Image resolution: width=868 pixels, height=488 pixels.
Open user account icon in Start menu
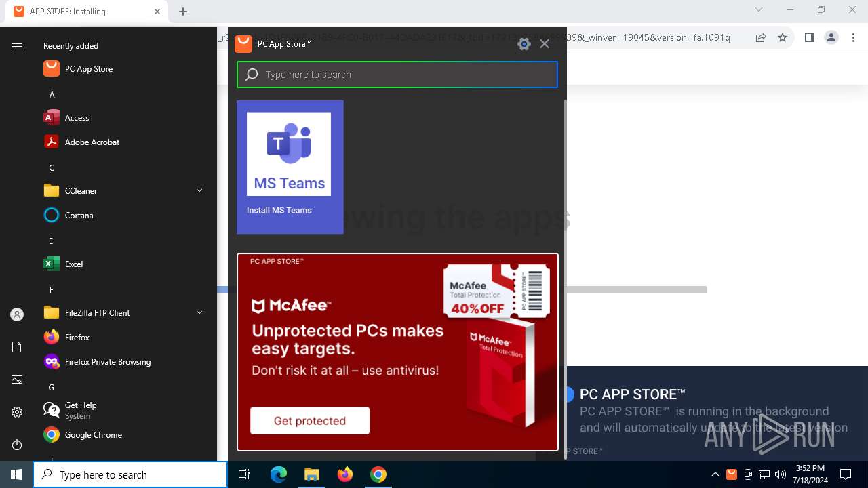click(x=17, y=314)
